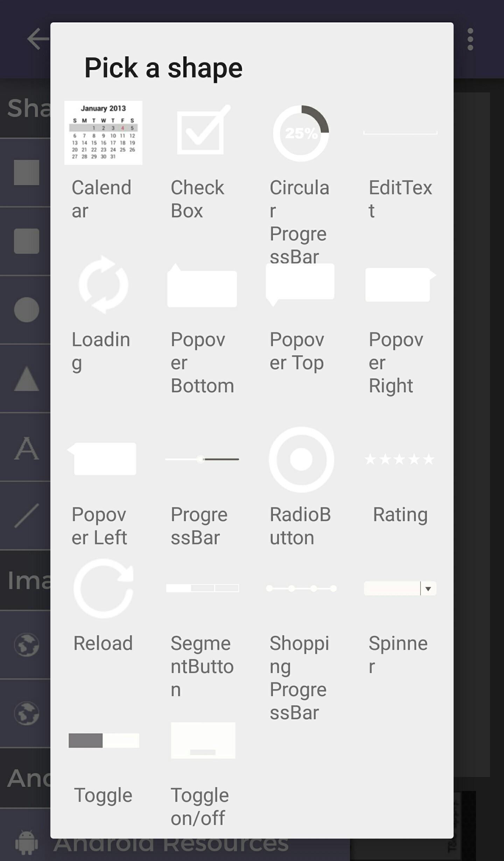Screen dimensions: 504x861
Task: Choose the Popover Top shape
Action: click(x=300, y=283)
